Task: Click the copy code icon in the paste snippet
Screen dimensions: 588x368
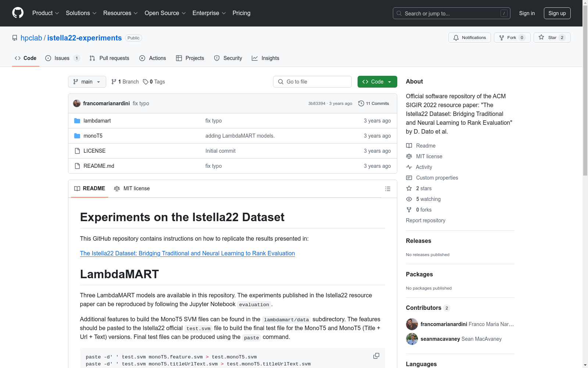Action: click(376, 356)
